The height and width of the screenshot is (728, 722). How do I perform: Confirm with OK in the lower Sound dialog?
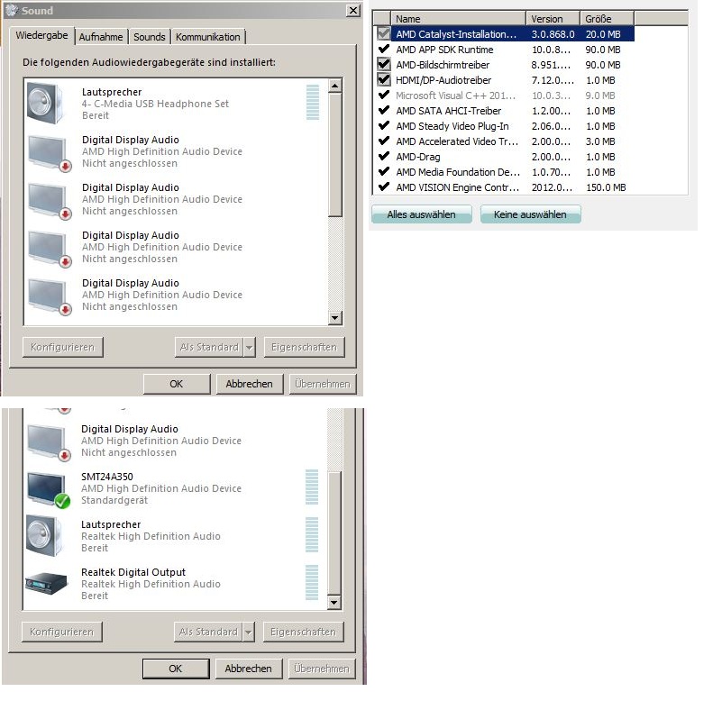(x=176, y=669)
